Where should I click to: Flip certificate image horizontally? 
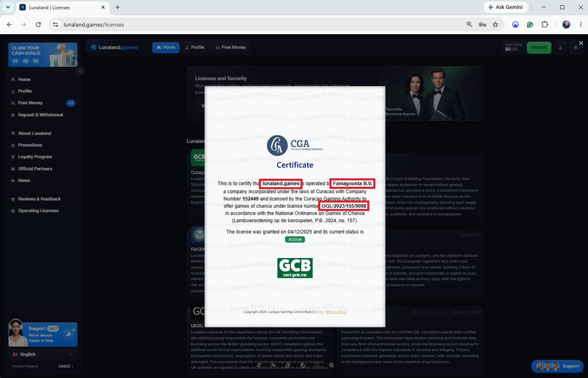(273, 365)
